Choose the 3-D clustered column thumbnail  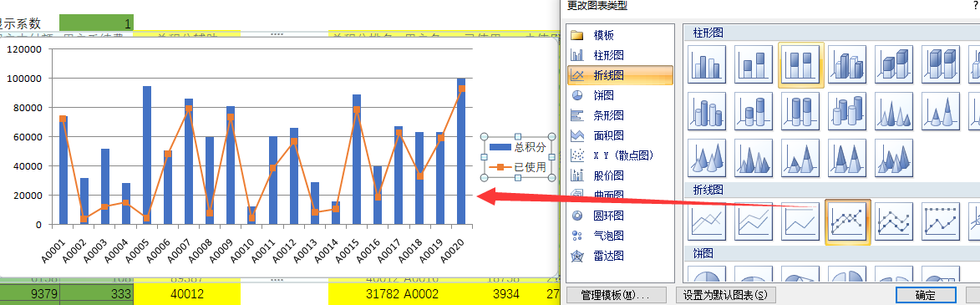[847, 64]
